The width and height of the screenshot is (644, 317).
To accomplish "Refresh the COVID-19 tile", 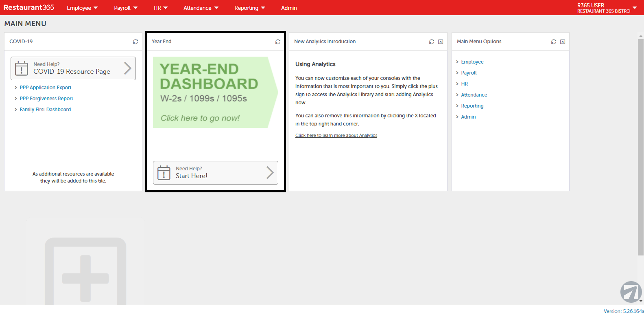I will click(135, 42).
